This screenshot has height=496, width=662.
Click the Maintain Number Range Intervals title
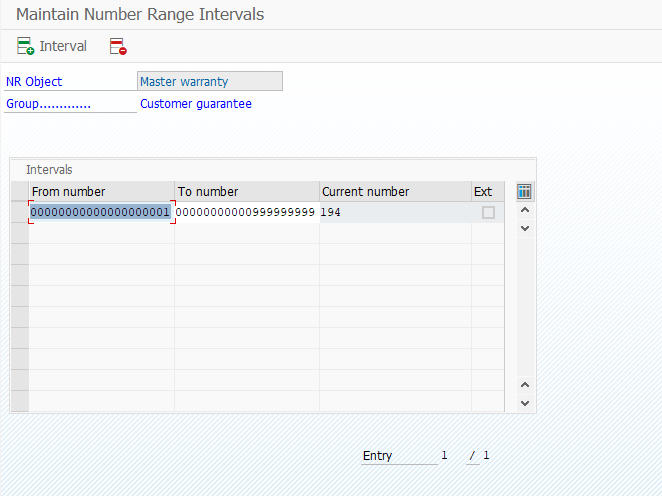pyautogui.click(x=140, y=14)
